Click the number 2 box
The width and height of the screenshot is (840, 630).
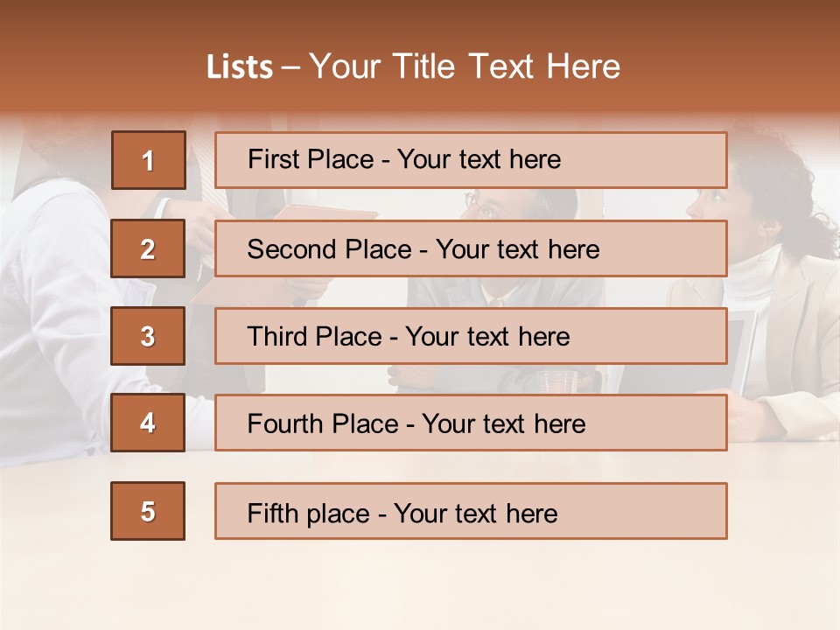point(148,248)
